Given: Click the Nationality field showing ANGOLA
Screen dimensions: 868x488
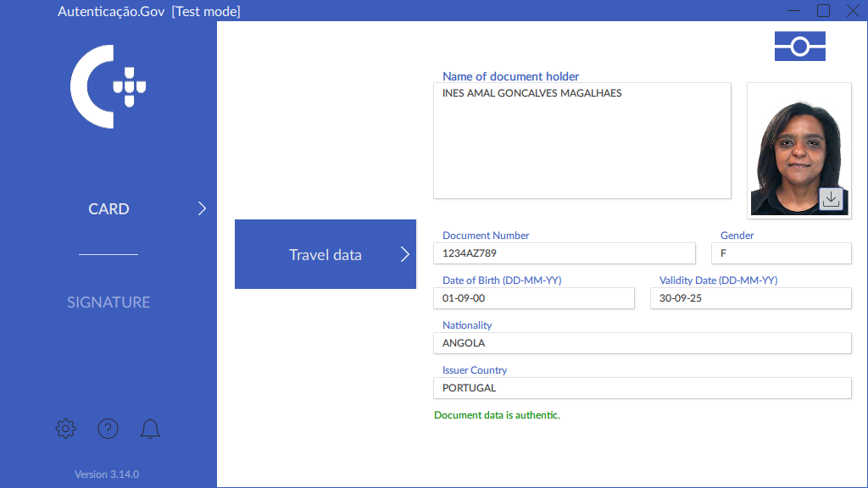Looking at the screenshot, I should click(642, 343).
